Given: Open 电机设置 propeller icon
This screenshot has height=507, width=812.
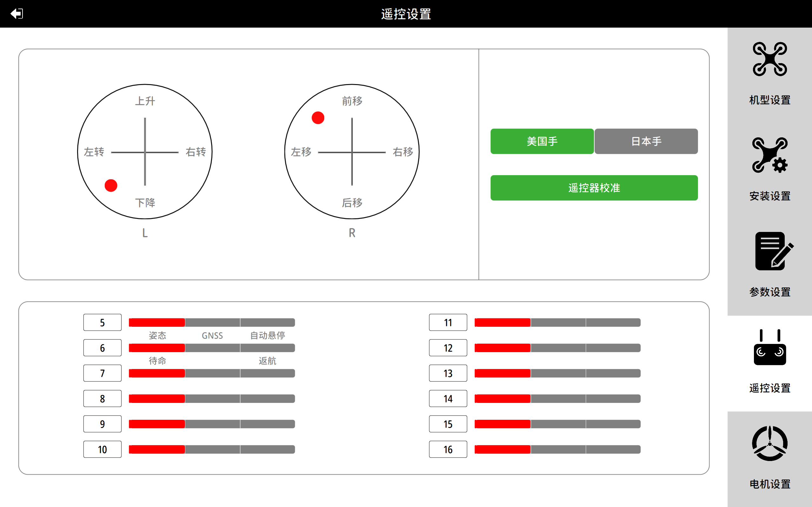Looking at the screenshot, I should coord(769,443).
